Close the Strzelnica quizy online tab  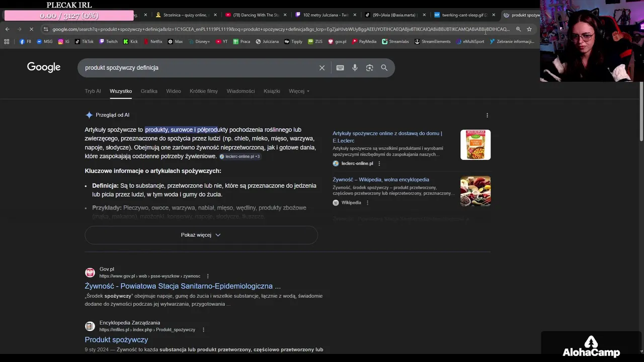(x=215, y=15)
